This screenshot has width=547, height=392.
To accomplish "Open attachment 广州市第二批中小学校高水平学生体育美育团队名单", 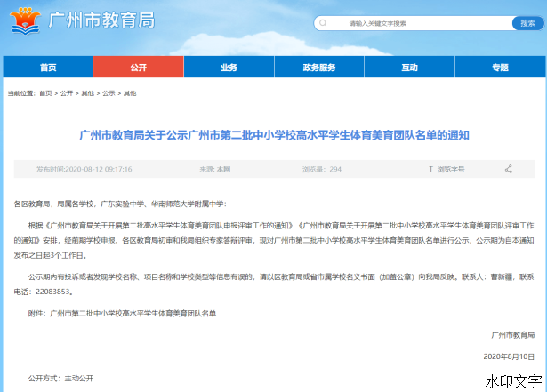I will pos(133,314).
